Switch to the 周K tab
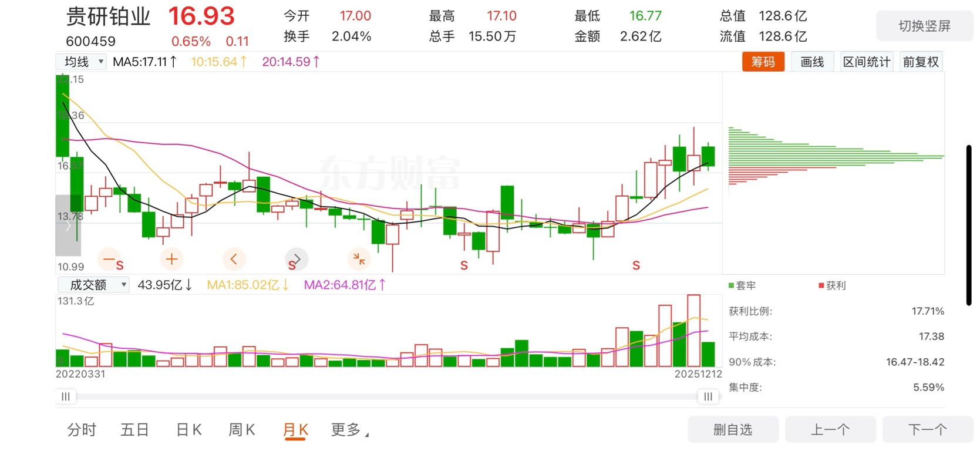 point(242,430)
